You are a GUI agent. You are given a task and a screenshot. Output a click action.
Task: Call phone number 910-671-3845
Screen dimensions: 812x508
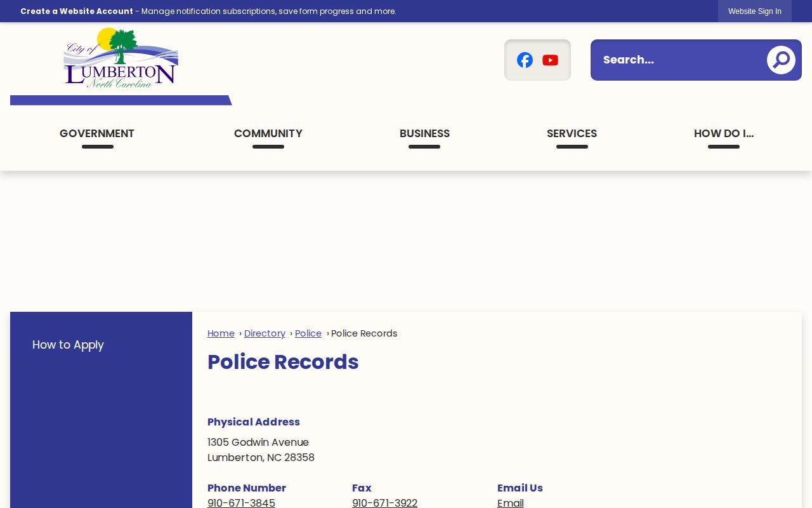point(241,503)
